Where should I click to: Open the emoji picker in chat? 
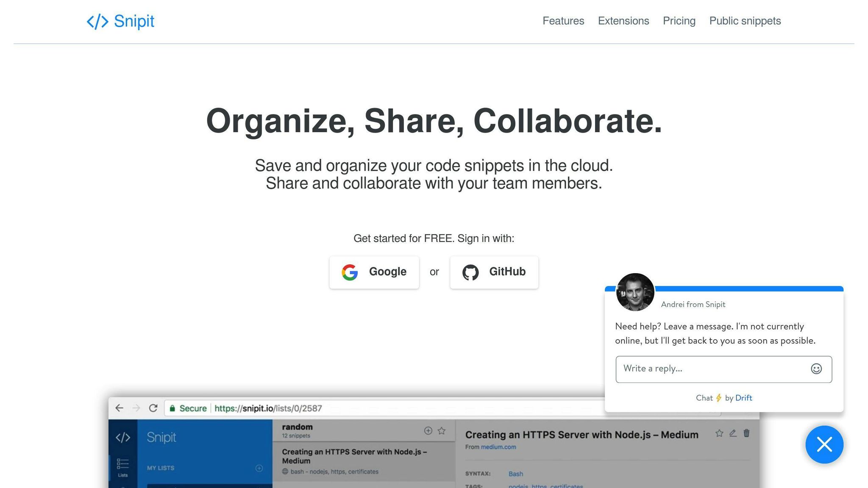816,369
